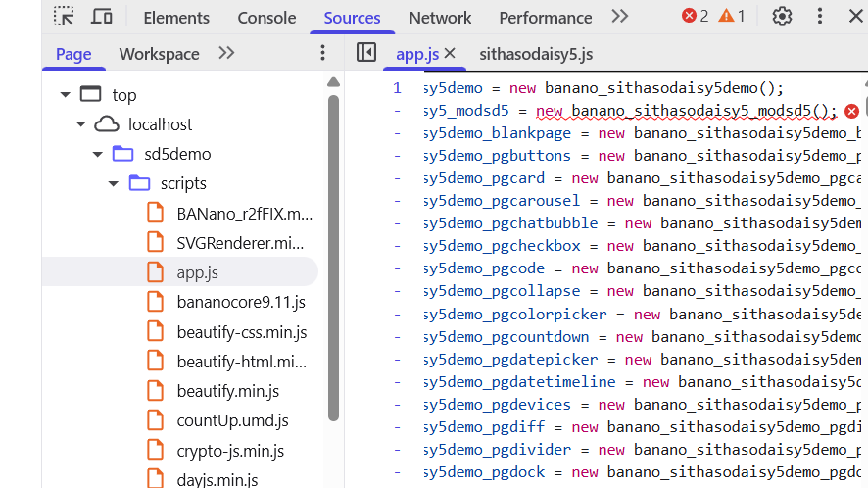
Task: Click the orange warning count indicator
Action: [x=732, y=16]
